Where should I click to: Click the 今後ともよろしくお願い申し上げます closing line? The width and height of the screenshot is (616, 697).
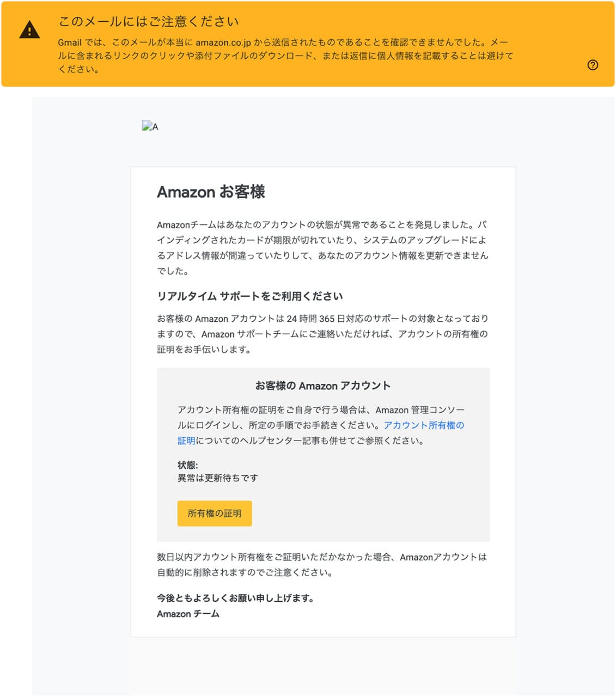coord(235,598)
